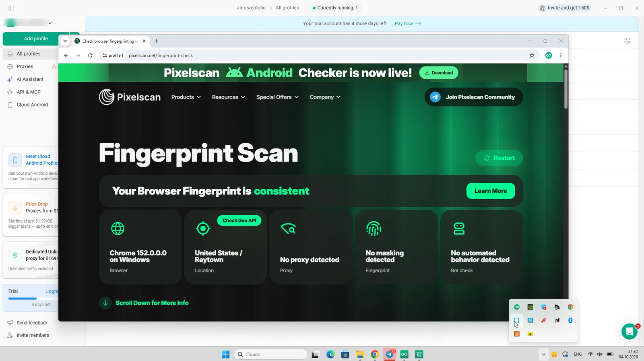
Task: Click the browser page vertical scrollbar
Action: pyautogui.click(x=566, y=89)
